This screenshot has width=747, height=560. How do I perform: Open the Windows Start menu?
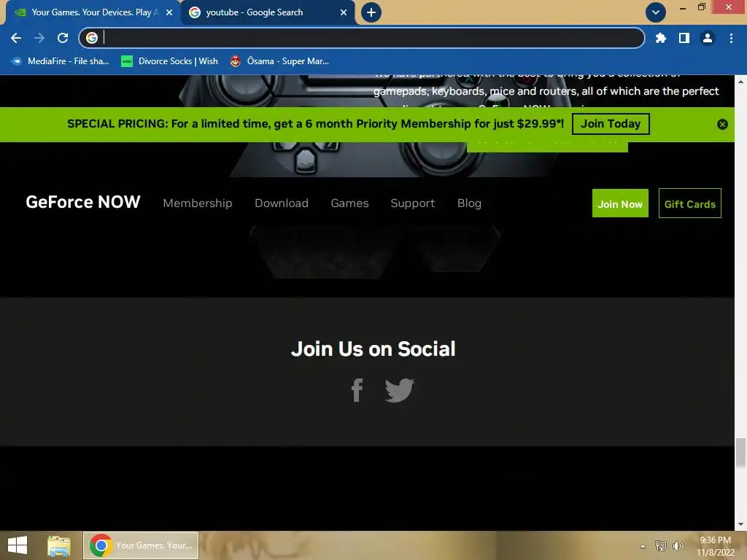pos(18,545)
